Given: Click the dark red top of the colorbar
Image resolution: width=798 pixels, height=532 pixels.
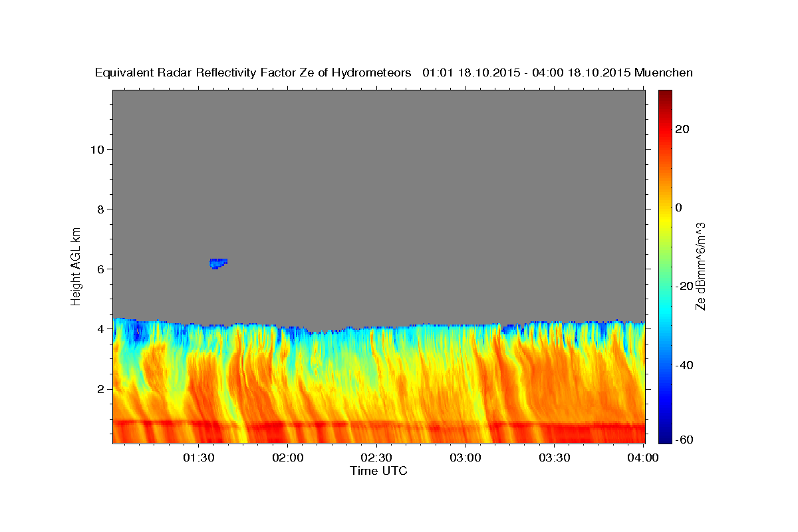Looking at the screenshot, I should tap(665, 95).
